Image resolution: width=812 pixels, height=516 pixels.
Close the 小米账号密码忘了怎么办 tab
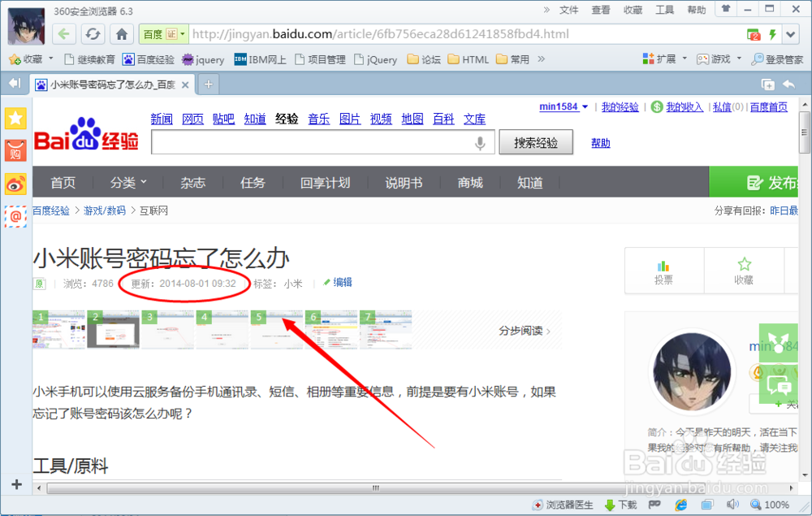tap(185, 85)
